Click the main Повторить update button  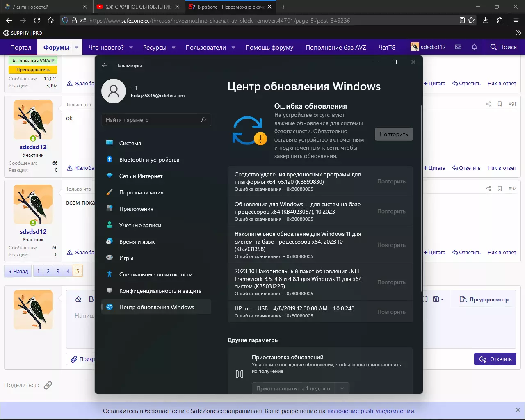pos(394,134)
